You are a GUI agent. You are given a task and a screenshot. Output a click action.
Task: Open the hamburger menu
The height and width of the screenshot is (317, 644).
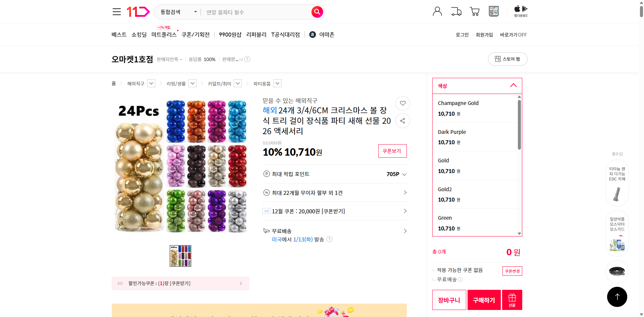(116, 11)
